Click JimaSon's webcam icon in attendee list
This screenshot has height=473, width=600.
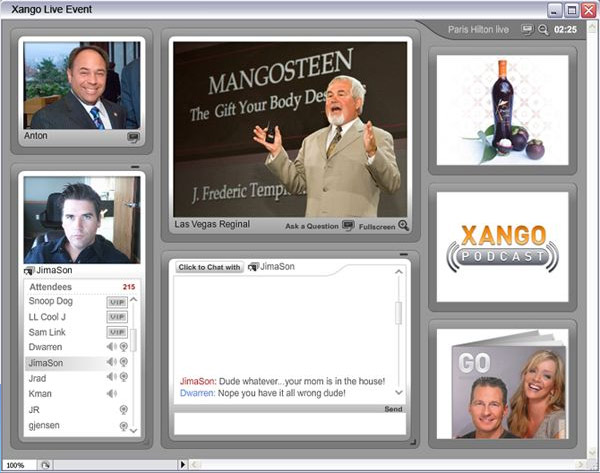click(123, 362)
